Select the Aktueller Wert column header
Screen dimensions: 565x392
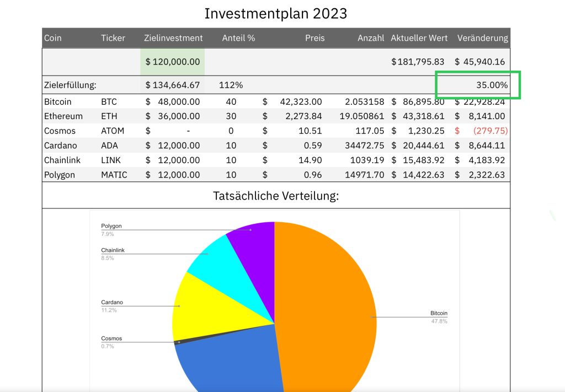point(419,38)
